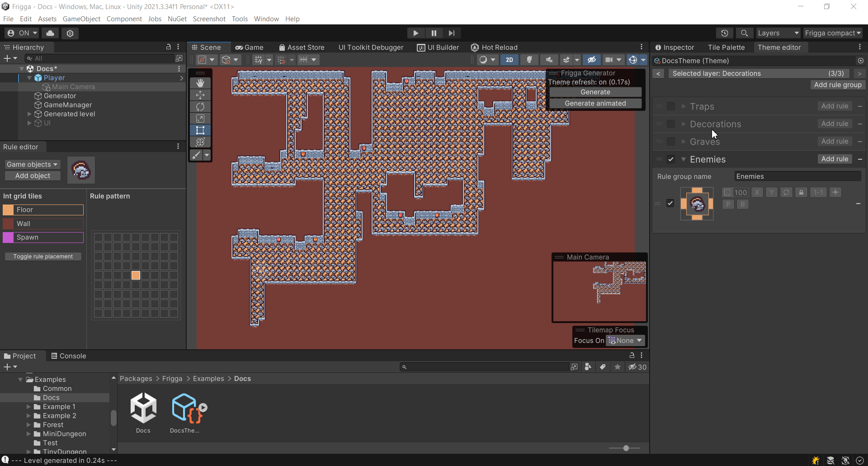Click the rule B button

tap(742, 204)
